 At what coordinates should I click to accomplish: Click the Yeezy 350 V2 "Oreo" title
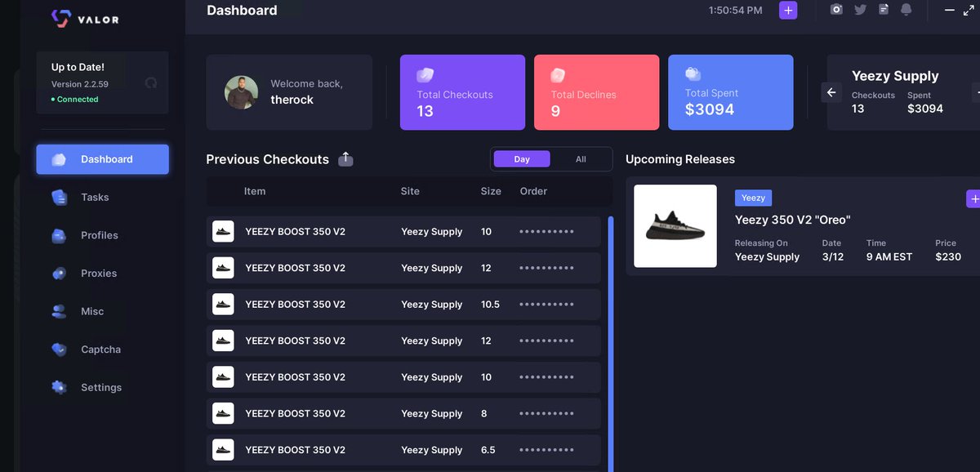click(x=793, y=220)
